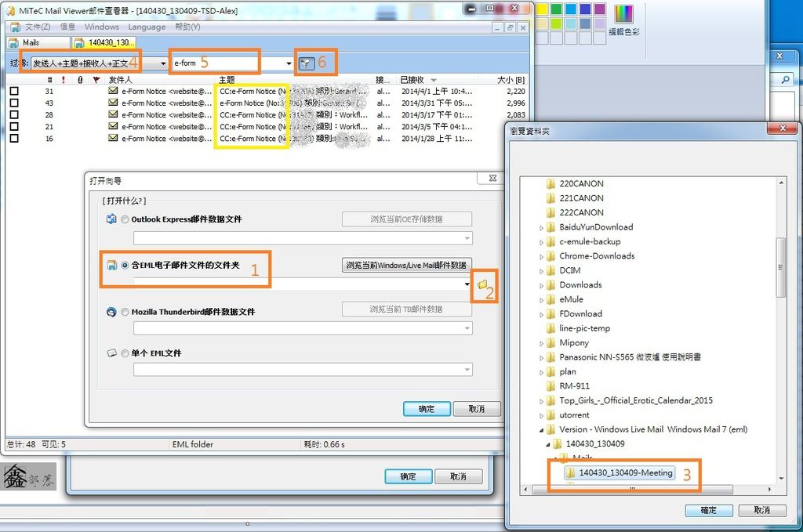Select the 单个 EML文件 radio button
This screenshot has height=532, width=803.
[125, 353]
